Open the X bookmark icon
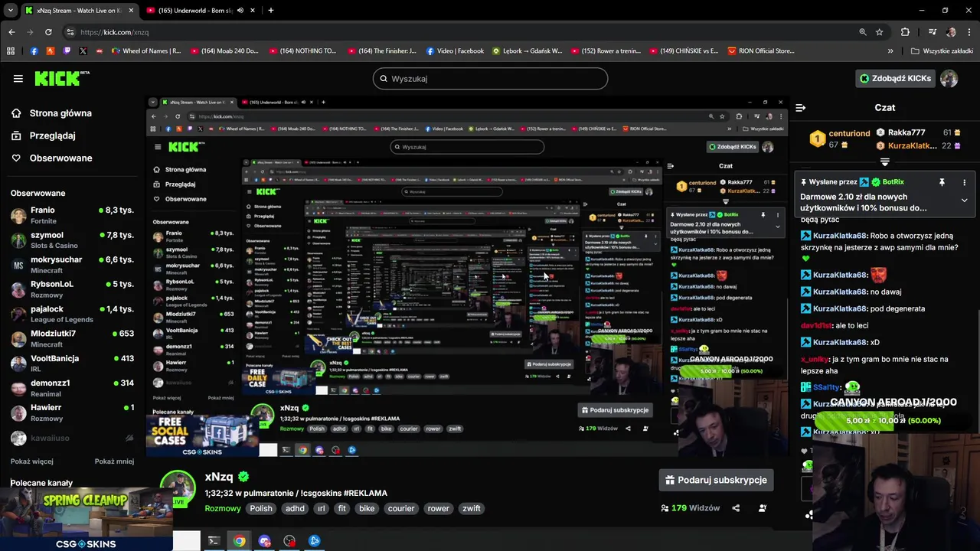Viewport: 980px width, 551px height. (x=83, y=51)
